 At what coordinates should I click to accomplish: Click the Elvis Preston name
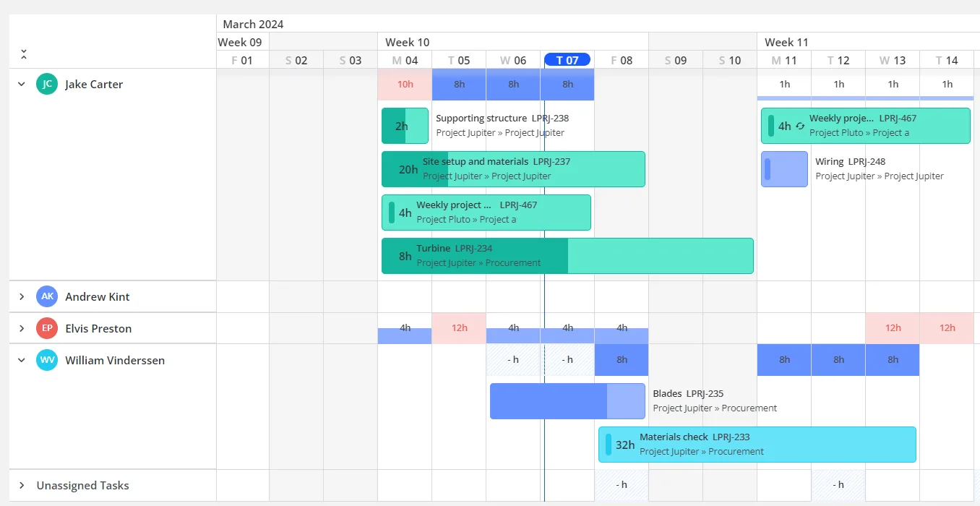(x=98, y=328)
